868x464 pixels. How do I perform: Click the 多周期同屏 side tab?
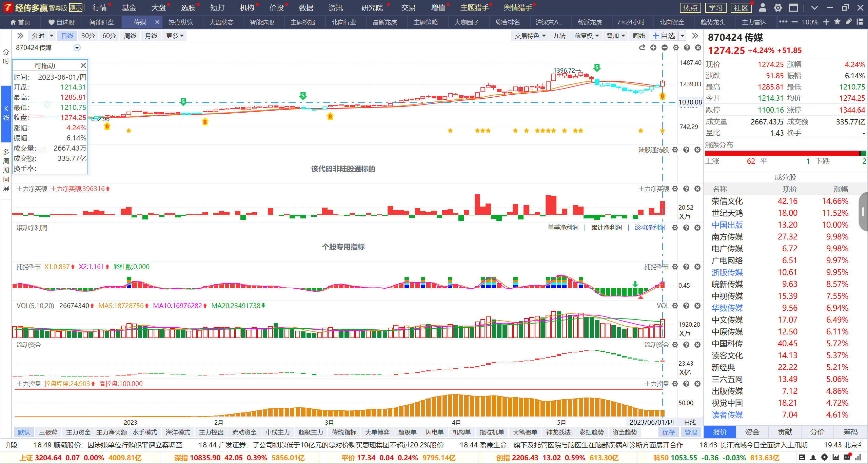(6, 170)
